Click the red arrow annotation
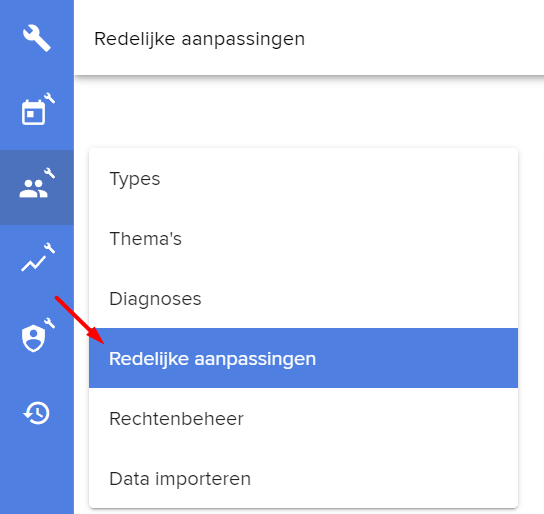544x514 pixels. point(79,320)
